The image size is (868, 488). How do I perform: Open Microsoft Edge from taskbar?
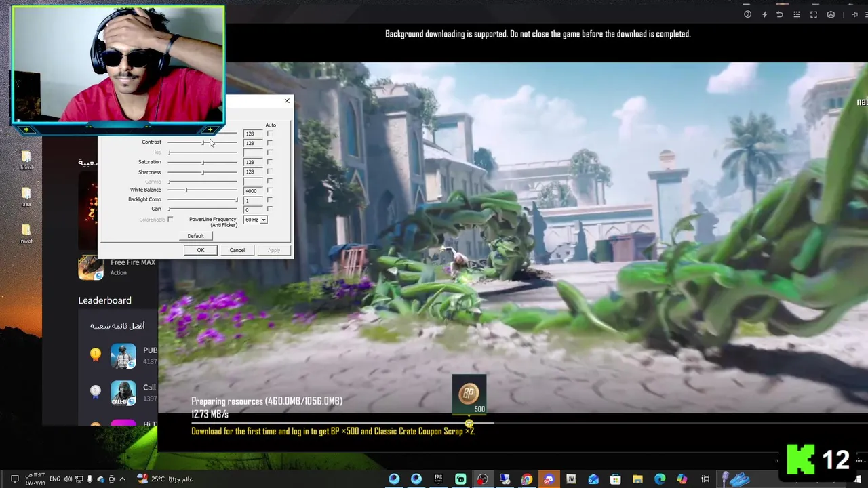click(660, 479)
